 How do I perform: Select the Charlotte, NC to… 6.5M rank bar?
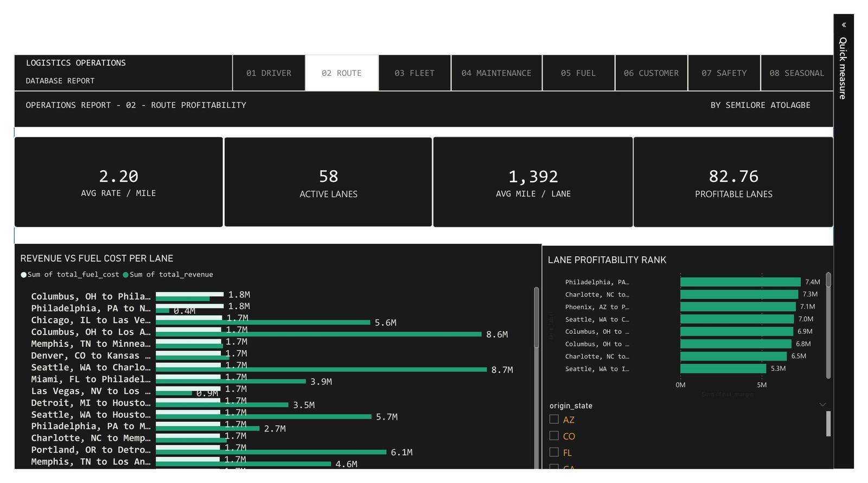pos(733,356)
